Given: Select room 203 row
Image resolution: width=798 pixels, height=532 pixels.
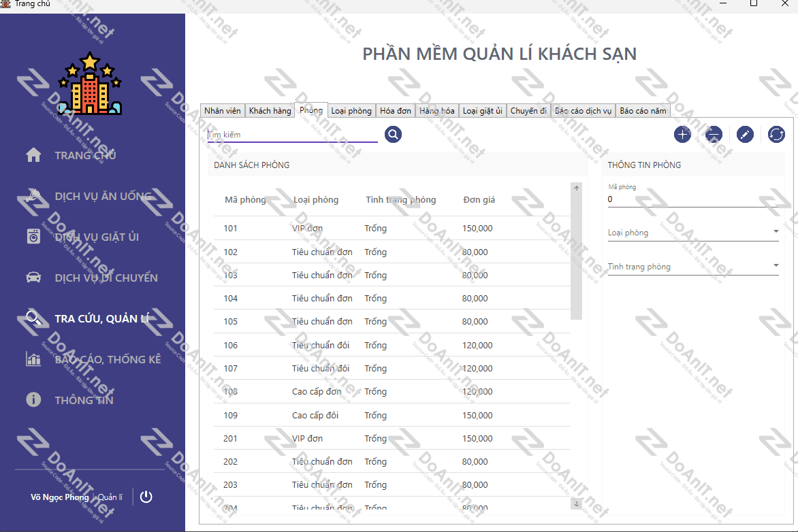Looking at the screenshot, I should pos(392,484).
